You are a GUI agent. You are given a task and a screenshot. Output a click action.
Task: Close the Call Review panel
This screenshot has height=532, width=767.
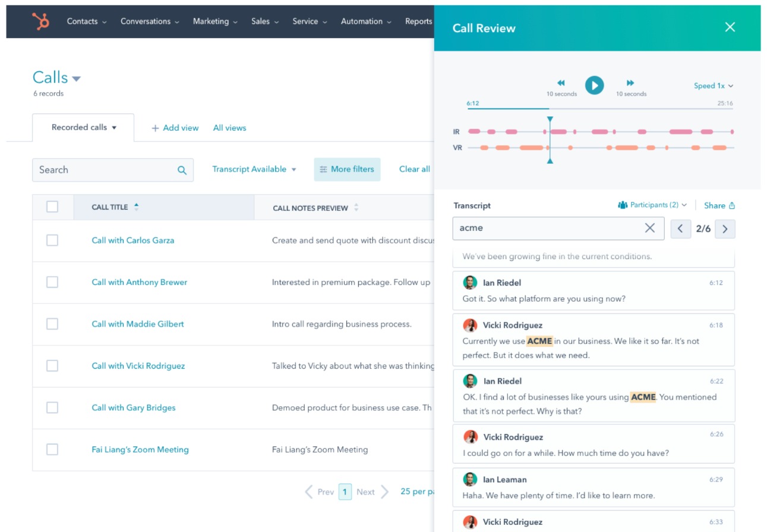pyautogui.click(x=730, y=27)
